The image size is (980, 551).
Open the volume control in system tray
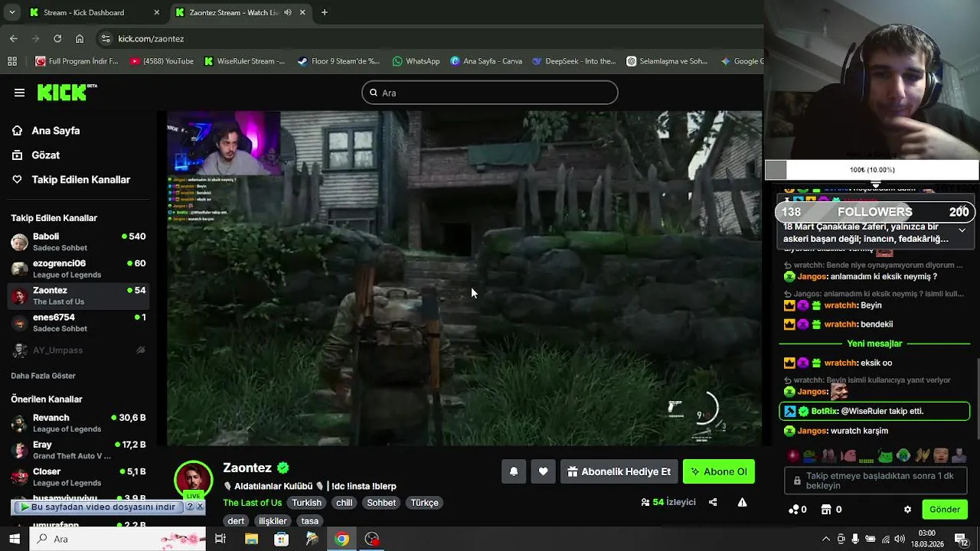[900, 539]
